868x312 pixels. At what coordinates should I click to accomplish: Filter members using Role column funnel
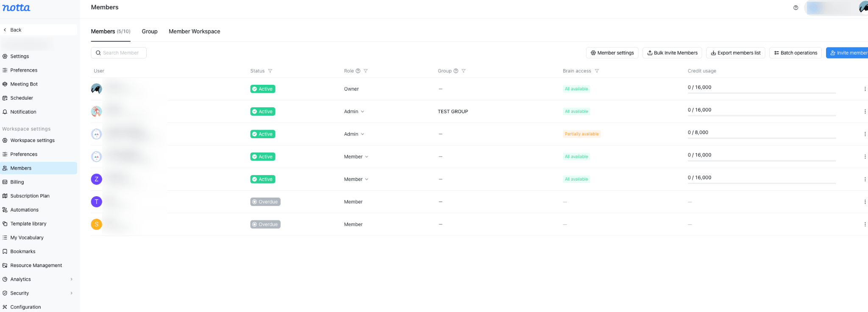pyautogui.click(x=366, y=71)
